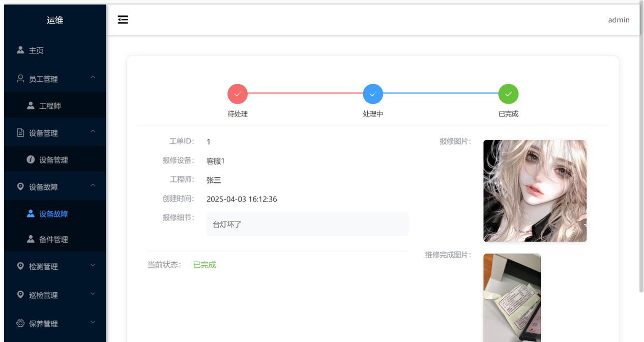
Task: Click the location pin icon beside 检测管理
Action: (20, 266)
